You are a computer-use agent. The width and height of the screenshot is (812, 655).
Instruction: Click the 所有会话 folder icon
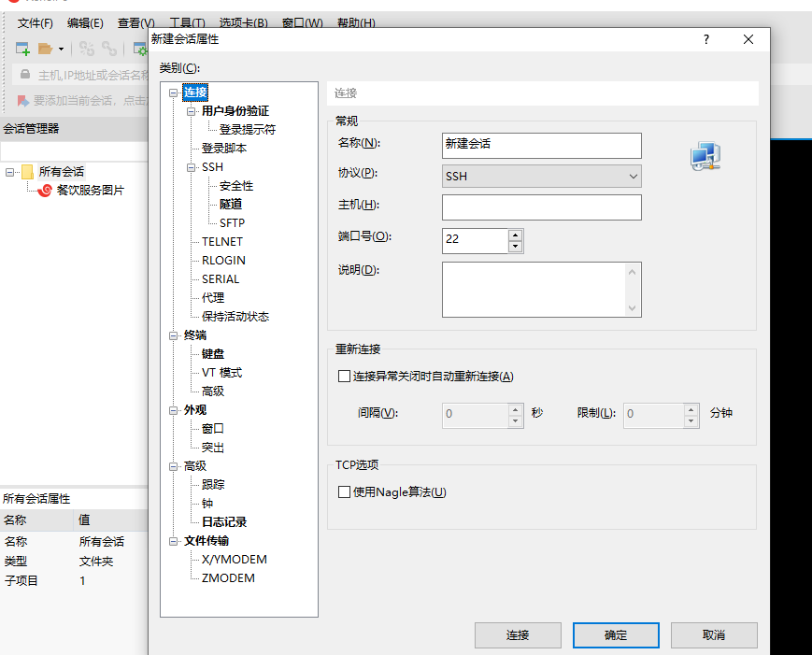tap(27, 171)
